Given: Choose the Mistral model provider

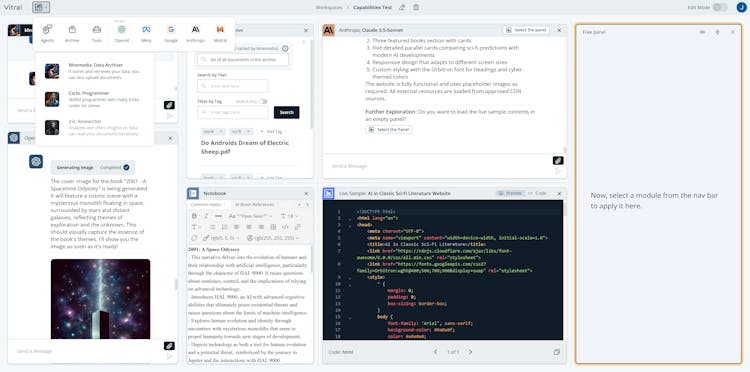Looking at the screenshot, I should click(220, 33).
